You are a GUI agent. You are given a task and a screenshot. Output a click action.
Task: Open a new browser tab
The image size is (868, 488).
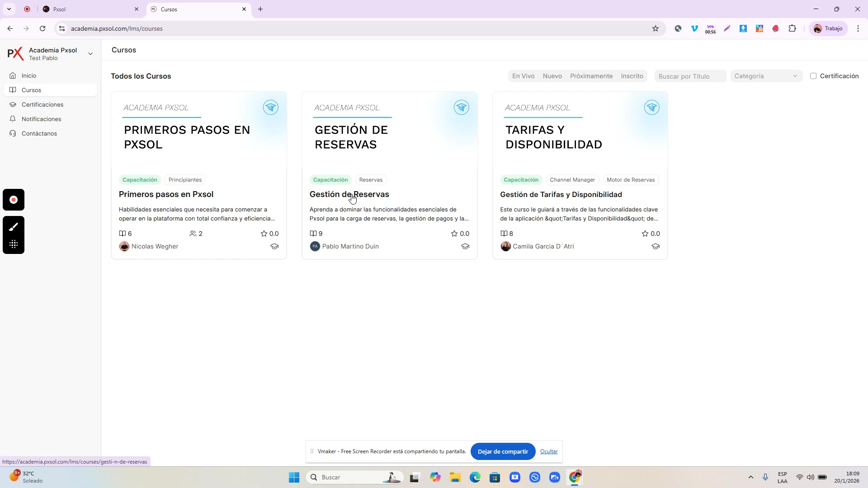(x=260, y=9)
